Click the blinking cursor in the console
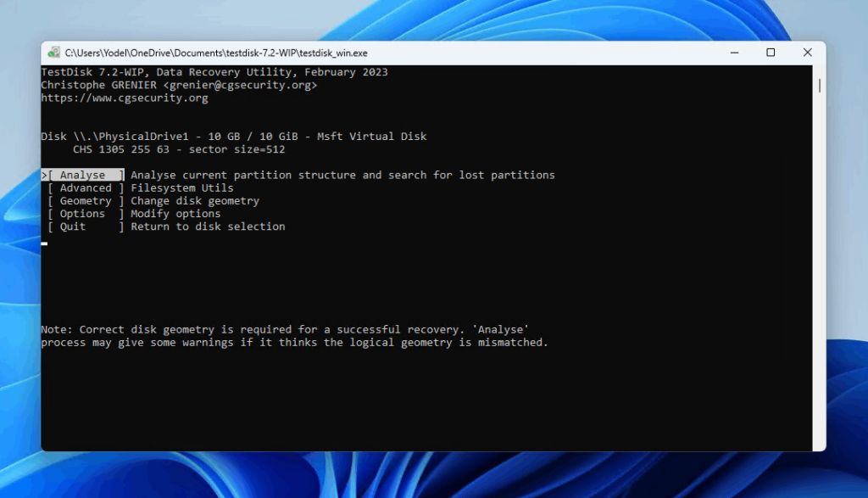 click(44, 244)
